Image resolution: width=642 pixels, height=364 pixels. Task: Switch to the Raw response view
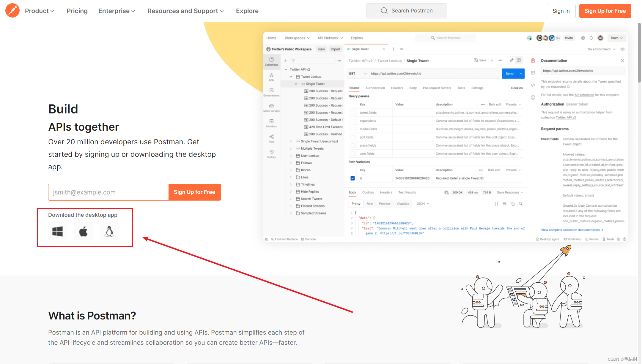point(369,204)
